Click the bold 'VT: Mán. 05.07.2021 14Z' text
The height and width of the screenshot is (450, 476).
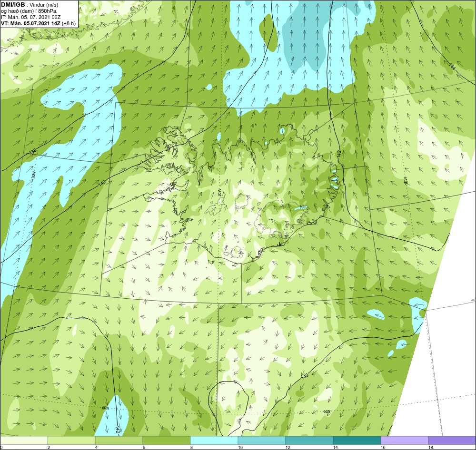30,23
